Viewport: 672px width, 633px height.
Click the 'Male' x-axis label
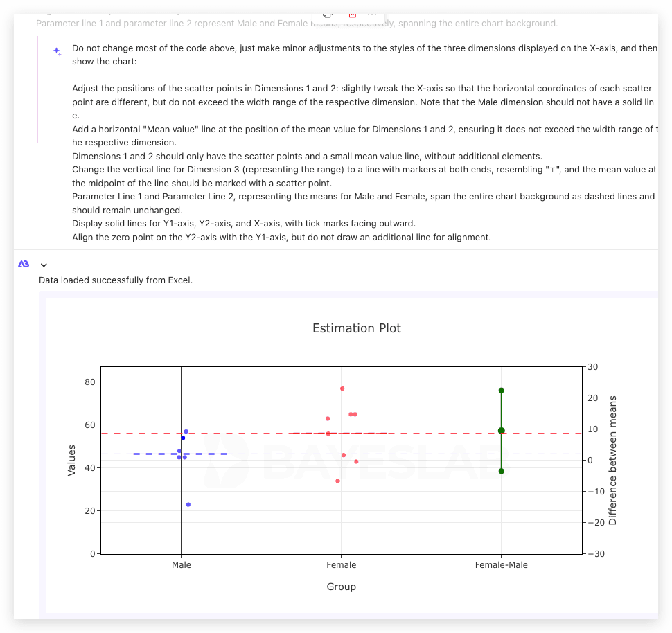(182, 565)
